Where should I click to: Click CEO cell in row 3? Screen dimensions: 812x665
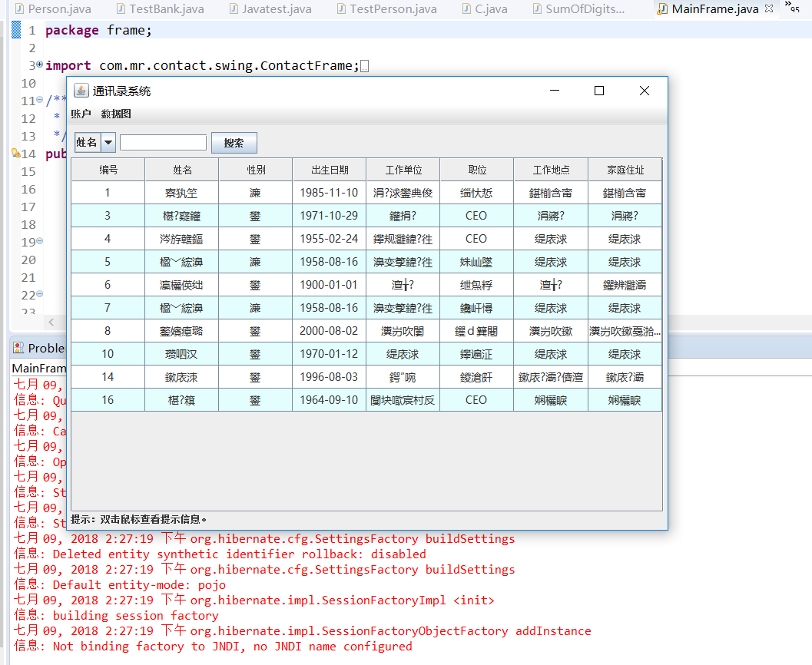pos(476,215)
